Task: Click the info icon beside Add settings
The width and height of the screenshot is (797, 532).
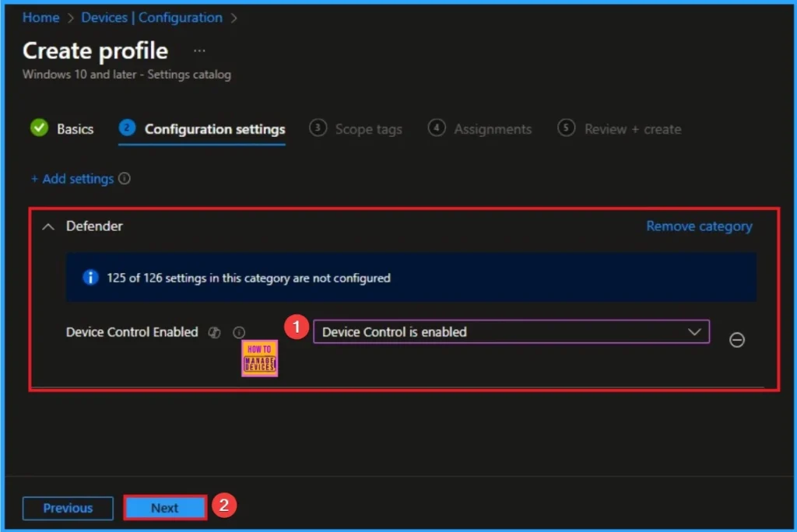Action: (x=126, y=178)
